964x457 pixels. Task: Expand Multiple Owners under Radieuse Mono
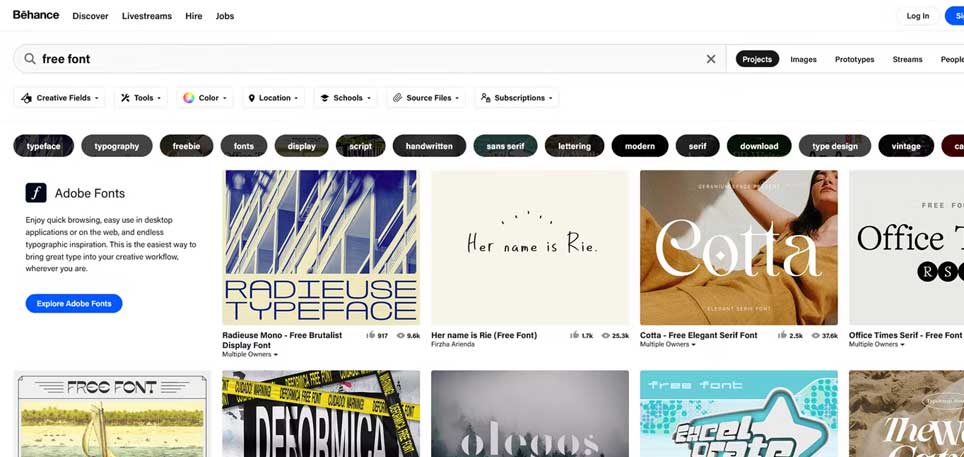pos(250,354)
